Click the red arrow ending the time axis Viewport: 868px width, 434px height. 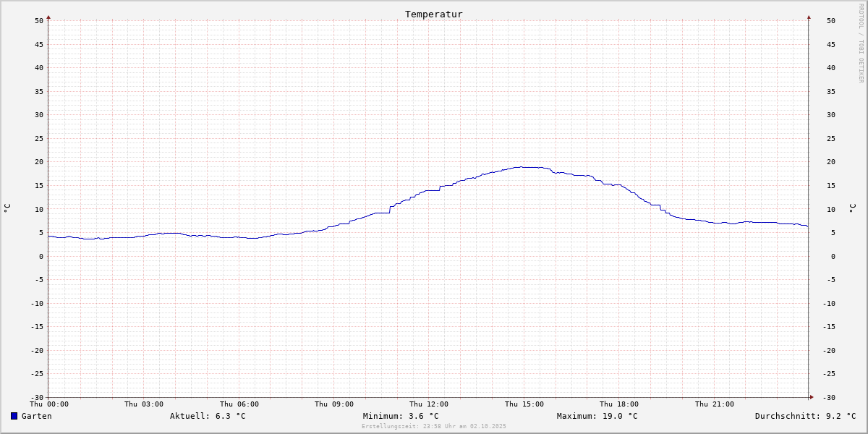812,397
